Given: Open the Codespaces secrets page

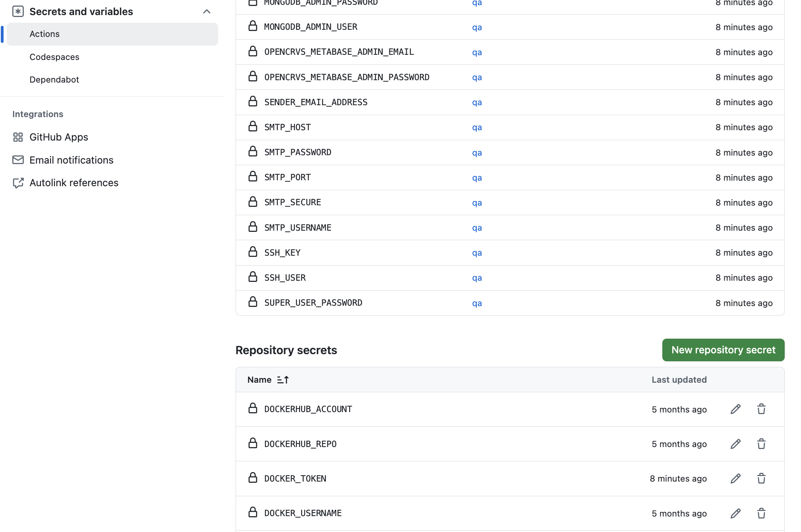Looking at the screenshot, I should tap(54, 57).
